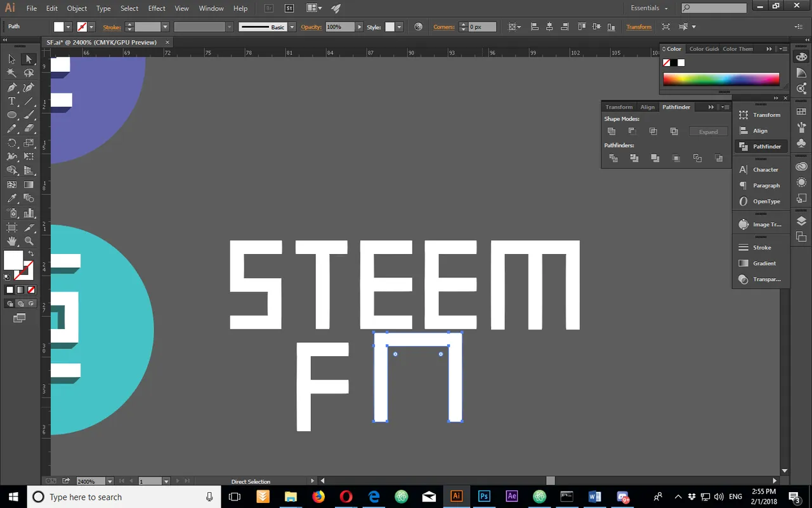Choose the Ellipse tool
This screenshot has height=508, width=812.
[11, 115]
